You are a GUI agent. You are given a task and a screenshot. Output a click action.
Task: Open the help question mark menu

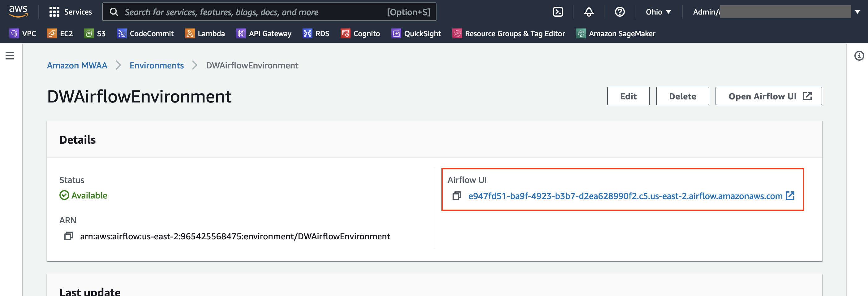(x=620, y=12)
